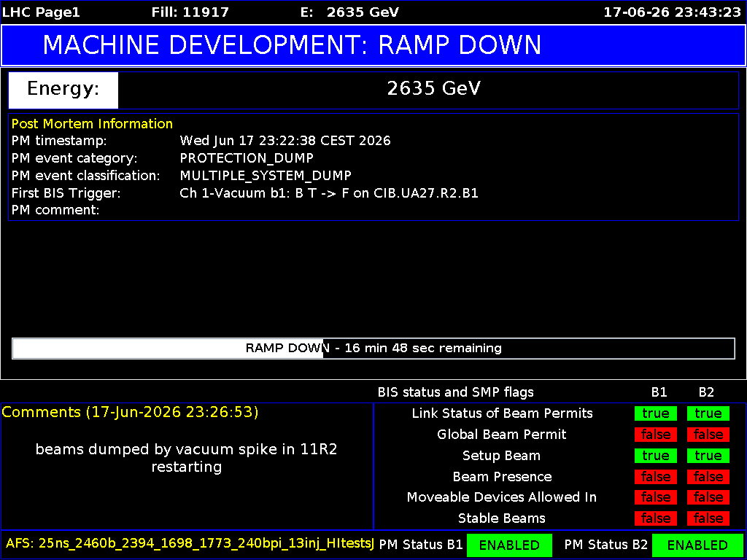The width and height of the screenshot is (747, 560).
Task: Select the AFS: 25ns_2460b filling scheme text
Action: tap(190, 542)
